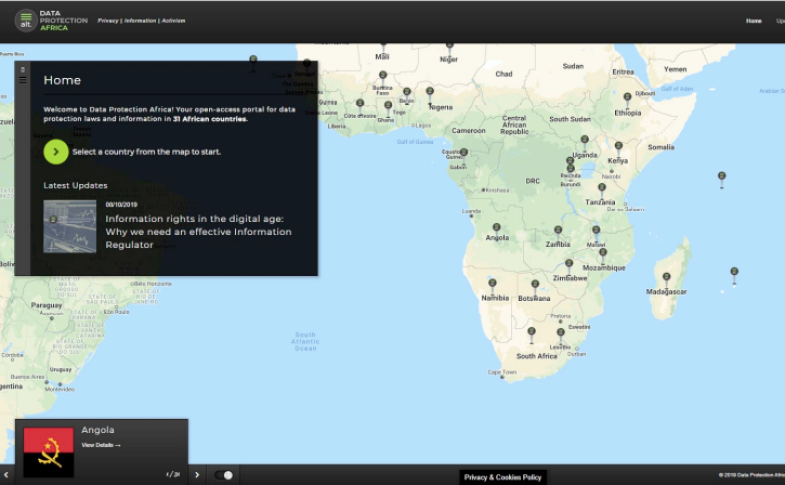
Task: Open the Home navigation item
Action: point(753,20)
